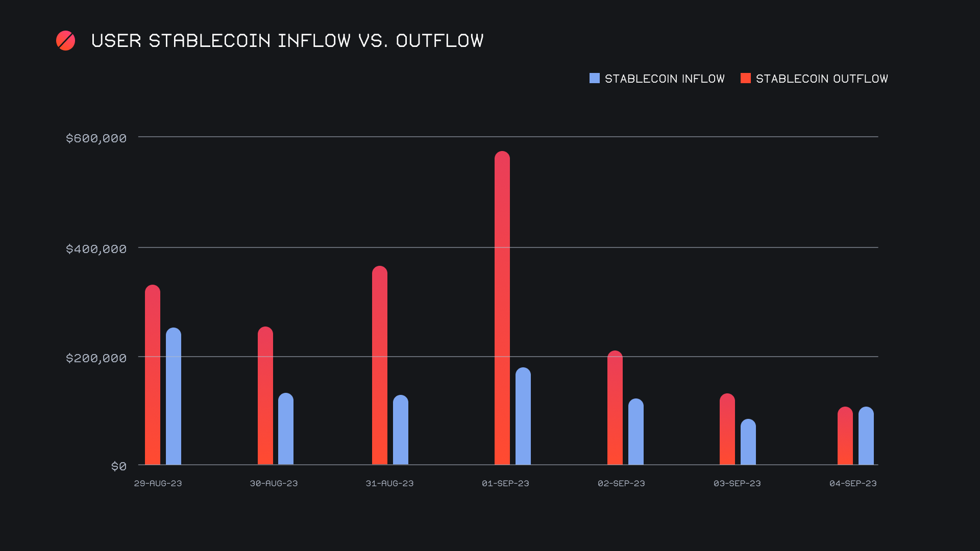Image resolution: width=980 pixels, height=551 pixels.
Task: Select the 01-SEP-23 blue inflow bar
Action: point(523,416)
